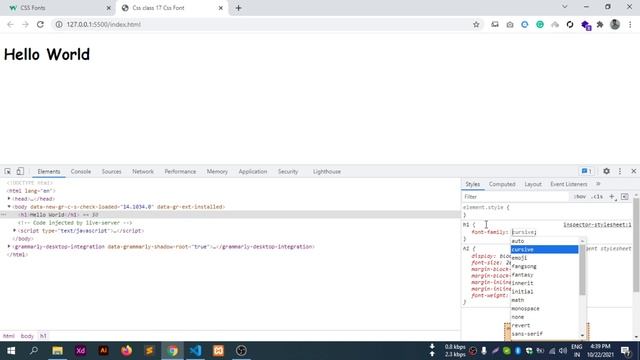
Task: Open DevTools settings gear
Action: click(607, 171)
